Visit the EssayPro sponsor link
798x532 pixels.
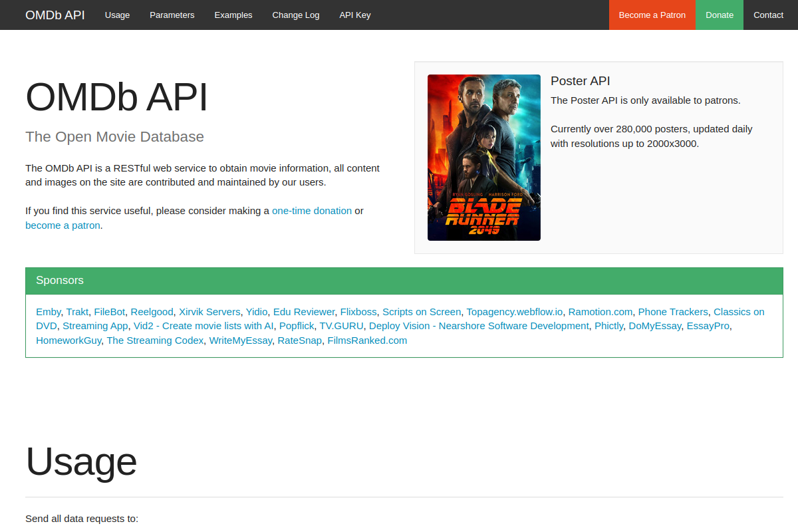click(x=708, y=326)
